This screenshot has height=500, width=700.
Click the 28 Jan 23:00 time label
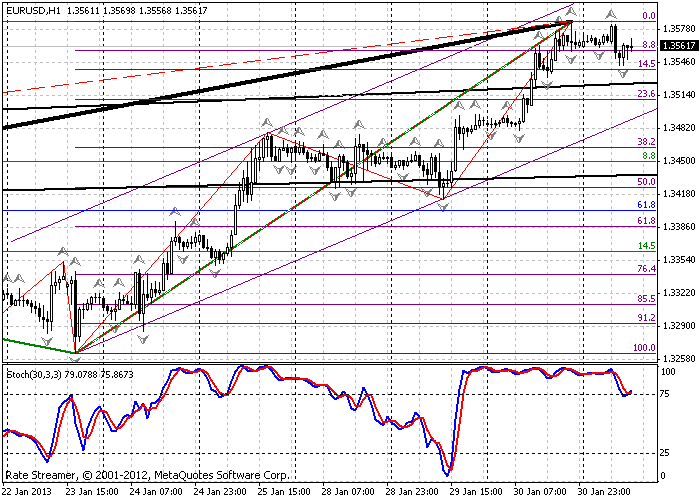pyautogui.click(x=413, y=492)
